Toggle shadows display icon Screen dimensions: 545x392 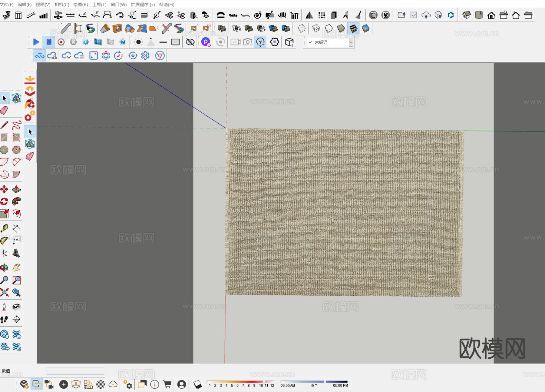tap(197, 384)
